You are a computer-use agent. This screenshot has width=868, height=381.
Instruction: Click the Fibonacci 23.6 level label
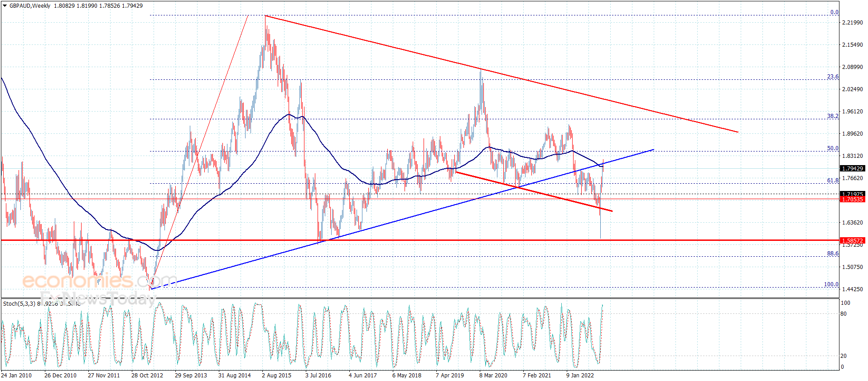click(833, 77)
